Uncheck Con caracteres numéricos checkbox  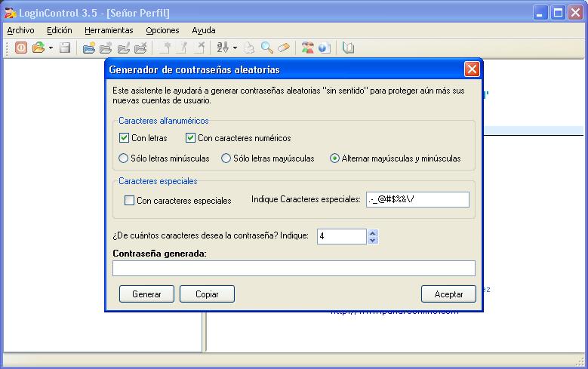click(x=190, y=138)
